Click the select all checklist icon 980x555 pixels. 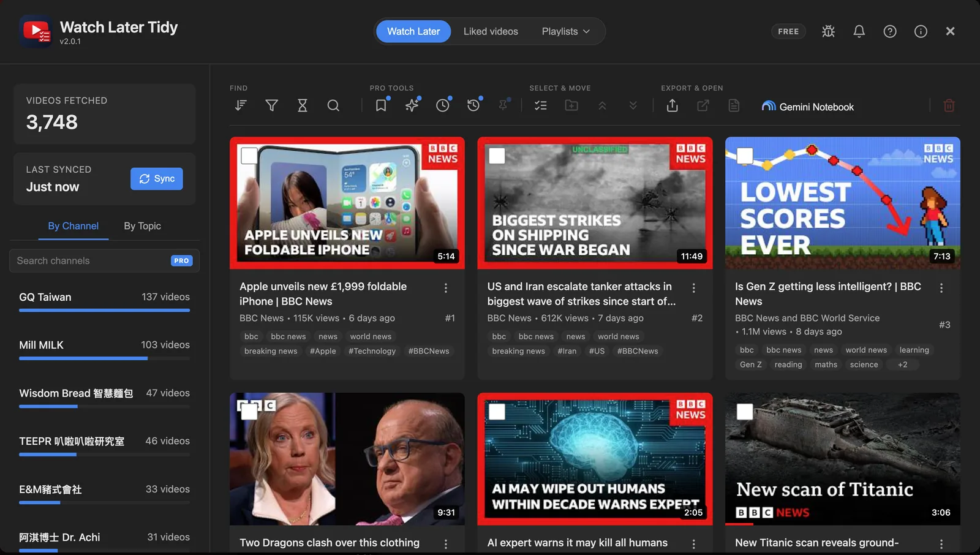coord(541,105)
